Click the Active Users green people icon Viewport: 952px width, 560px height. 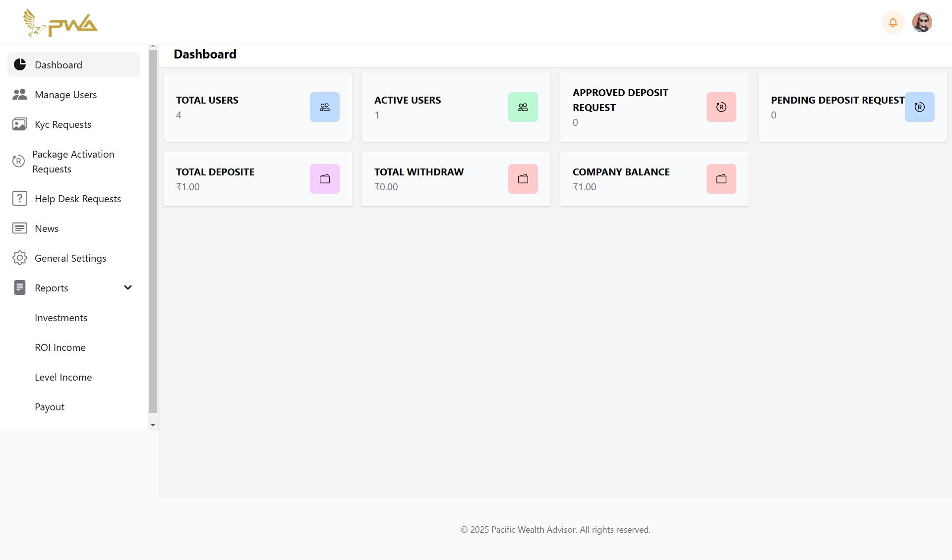[523, 107]
